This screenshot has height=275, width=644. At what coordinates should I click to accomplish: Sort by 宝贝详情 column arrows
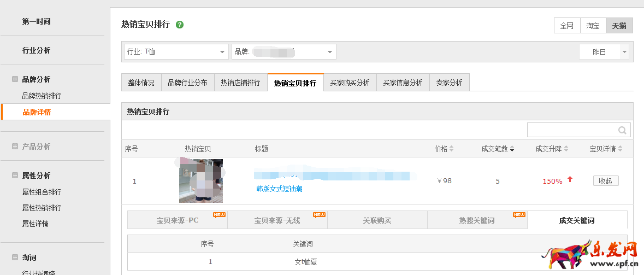pyautogui.click(x=621, y=149)
